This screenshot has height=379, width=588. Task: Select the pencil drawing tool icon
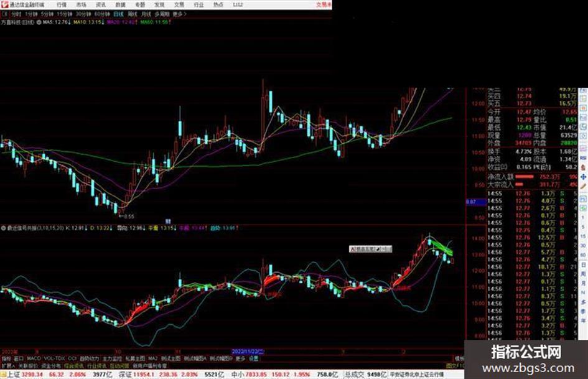click(x=583, y=186)
